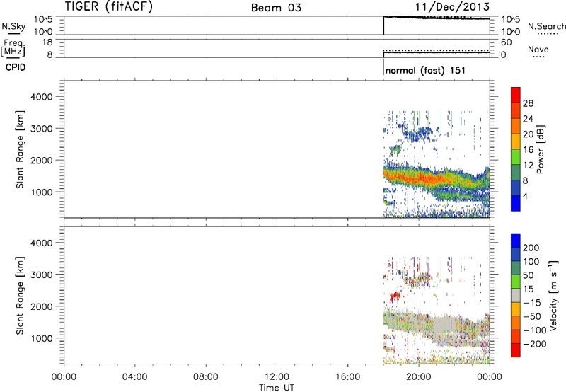This screenshot has width=566, height=392.
Task: Click the date '11/Dec/2013'
Action: point(452,7)
